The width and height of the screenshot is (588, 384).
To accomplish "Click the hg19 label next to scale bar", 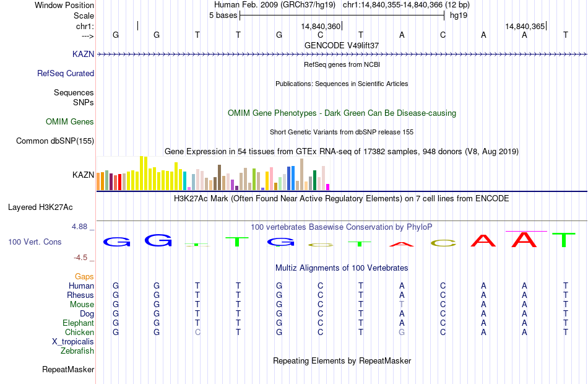I will tap(459, 15).
